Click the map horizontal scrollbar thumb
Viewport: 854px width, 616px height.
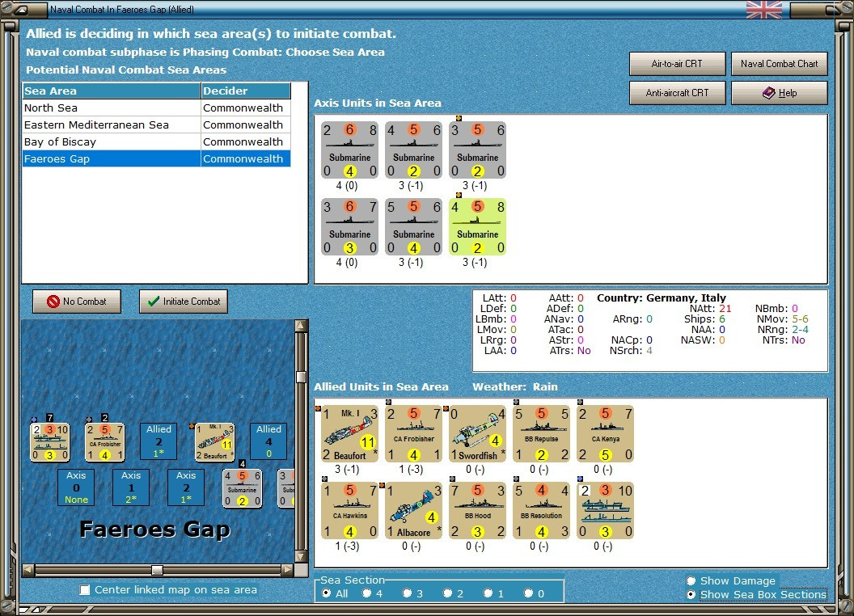pyautogui.click(x=158, y=570)
